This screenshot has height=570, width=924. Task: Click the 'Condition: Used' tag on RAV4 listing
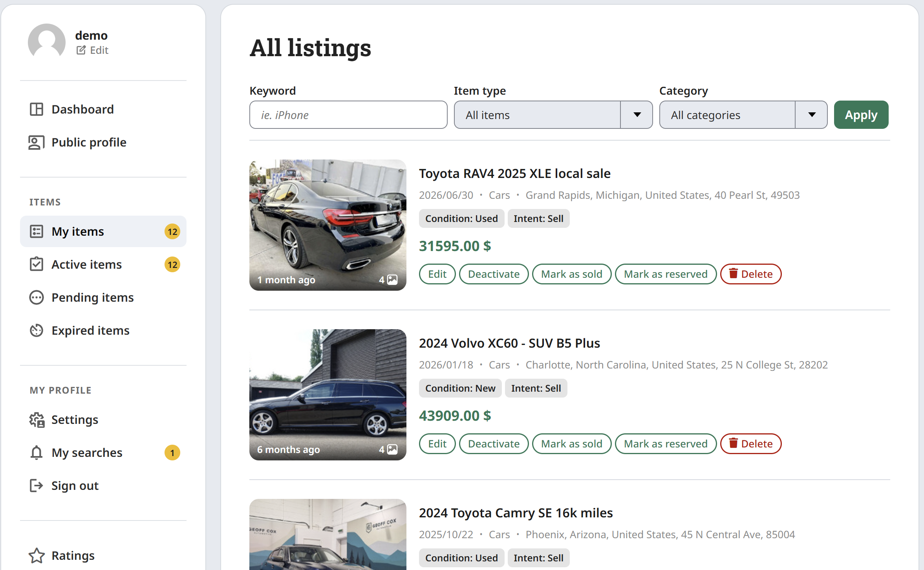point(461,218)
